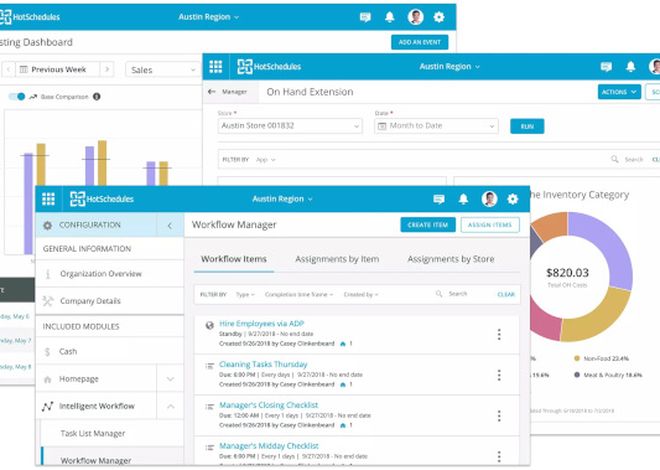Click Add an Event button
This screenshot has width=660, height=470.
419,42
